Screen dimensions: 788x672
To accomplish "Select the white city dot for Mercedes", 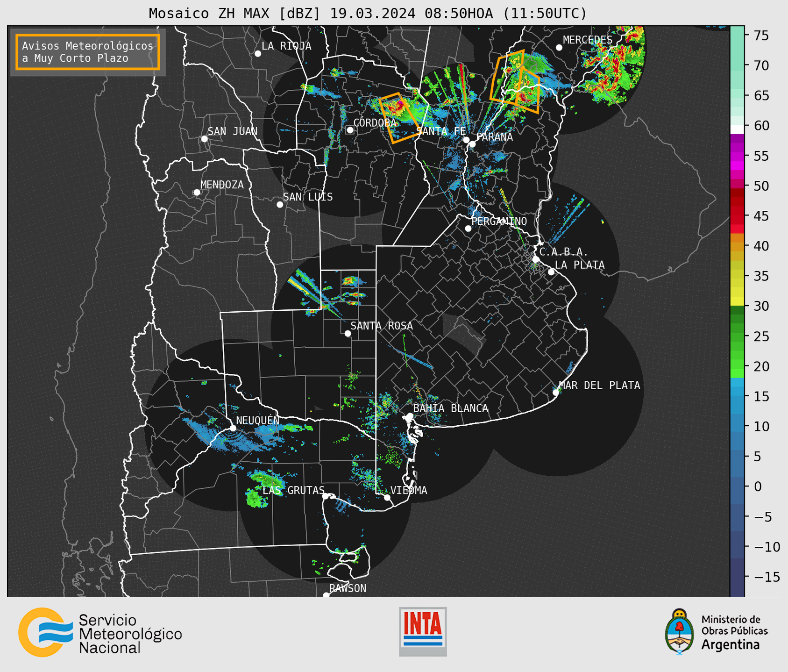I will (559, 48).
